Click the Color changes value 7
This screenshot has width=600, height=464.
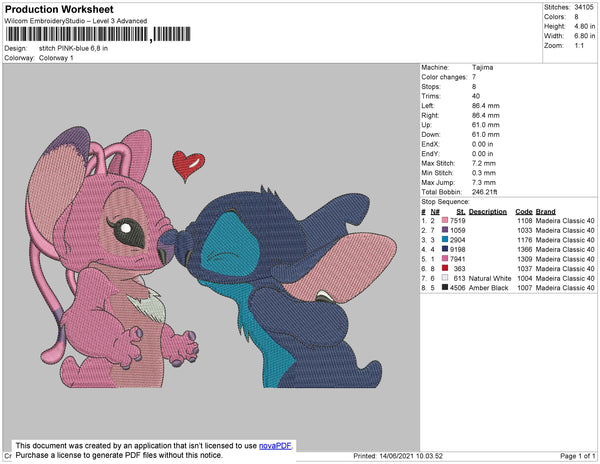474,77
